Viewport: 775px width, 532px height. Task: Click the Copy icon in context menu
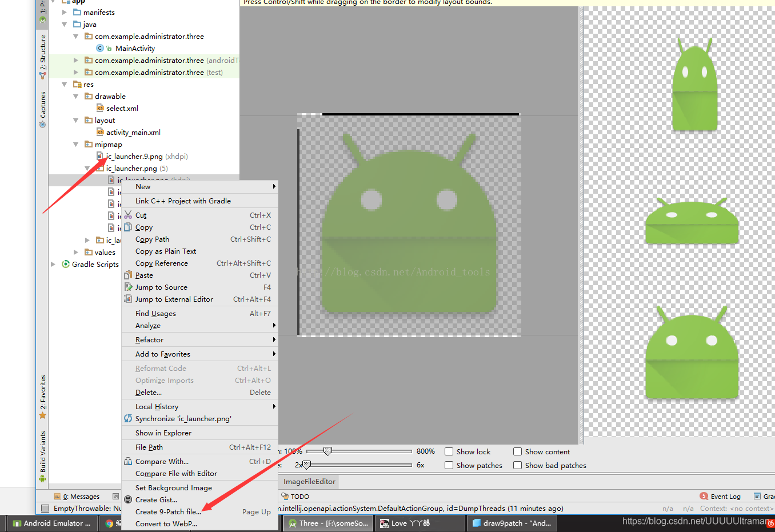click(x=128, y=227)
